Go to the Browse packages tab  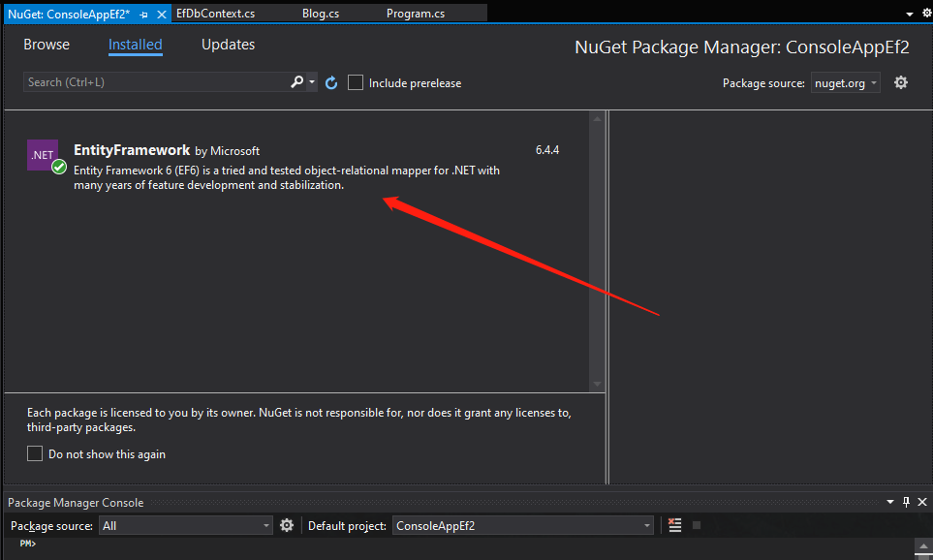[x=47, y=45]
